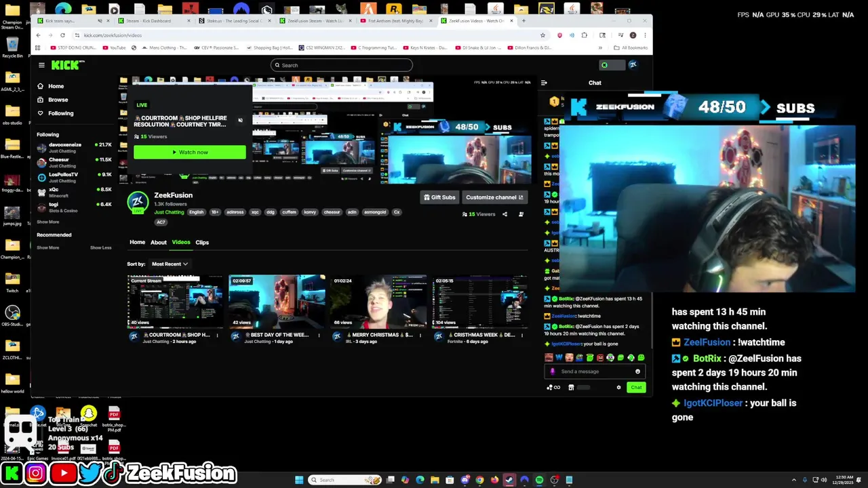Open chat settings gear icon

(x=618, y=388)
